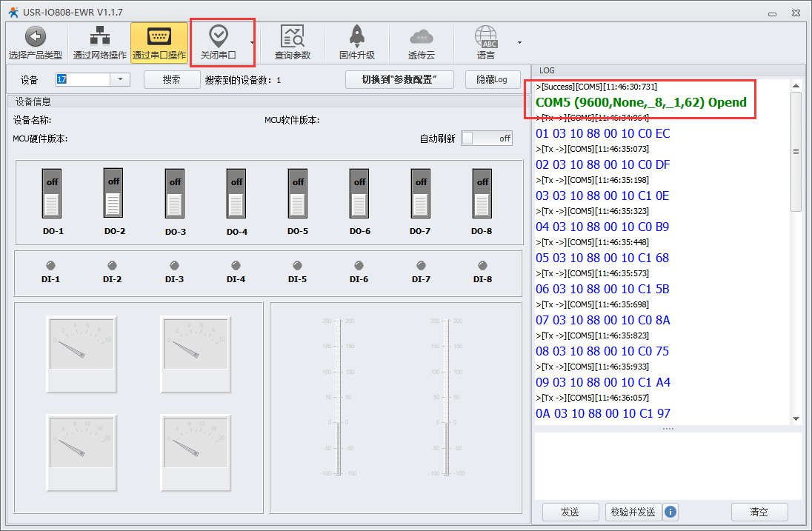Viewport: 812px width, 531px height.
Task: Click the USR app logo in title bar
Action: point(13,12)
